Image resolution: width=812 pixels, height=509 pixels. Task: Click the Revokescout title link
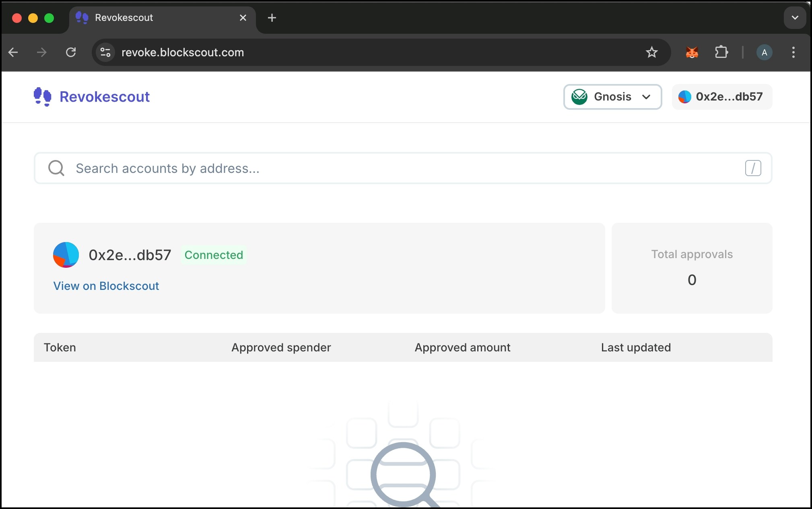105,97
